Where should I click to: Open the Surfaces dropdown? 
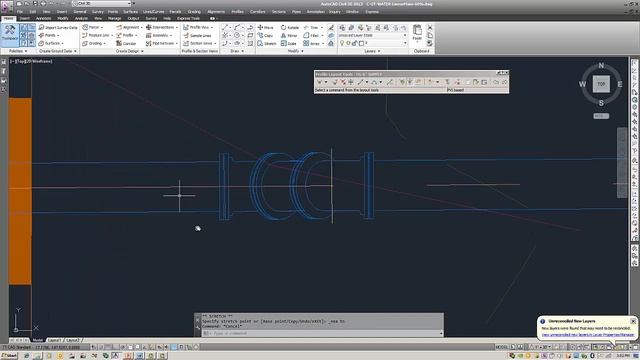click(x=51, y=43)
